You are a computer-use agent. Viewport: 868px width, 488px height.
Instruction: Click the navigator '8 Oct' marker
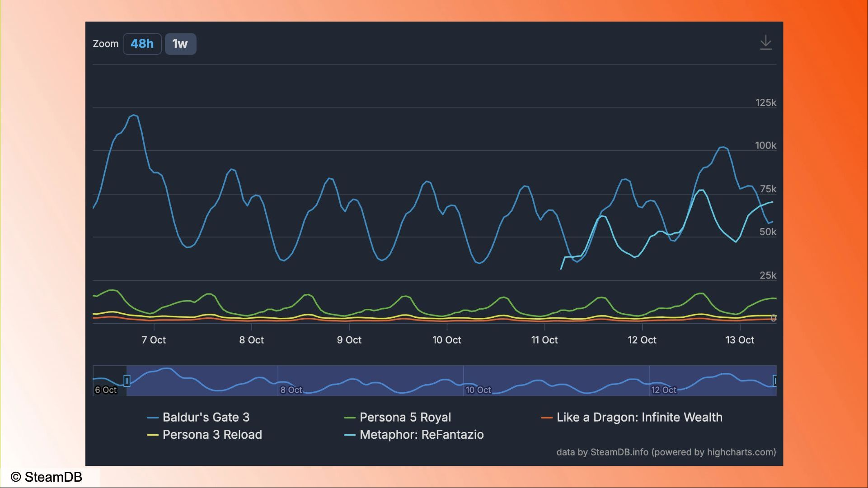[291, 390]
